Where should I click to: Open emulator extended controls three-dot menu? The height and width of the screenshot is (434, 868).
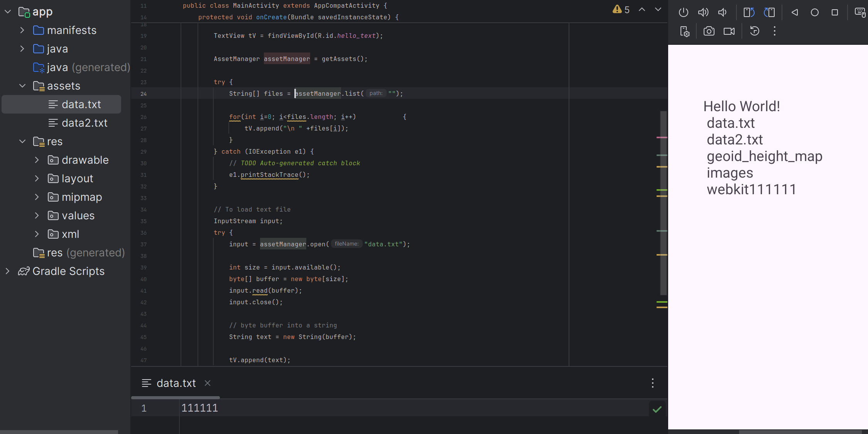point(774,31)
